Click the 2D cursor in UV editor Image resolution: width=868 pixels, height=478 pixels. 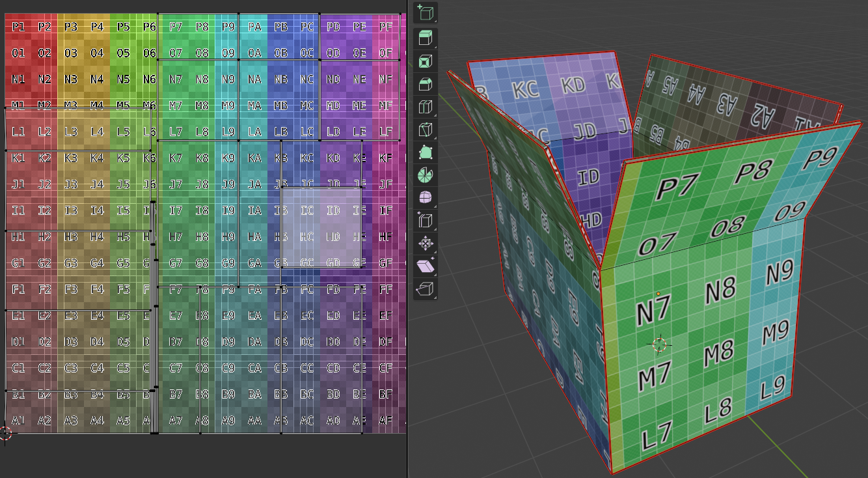click(5, 432)
